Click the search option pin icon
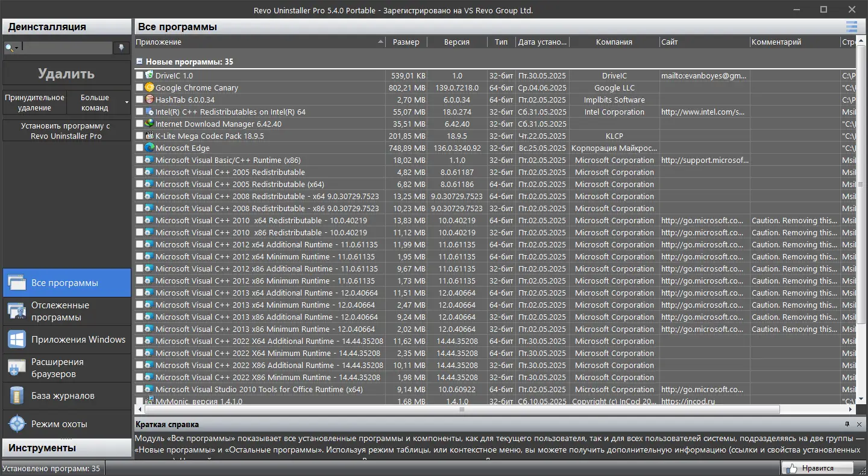The height and width of the screenshot is (476, 868). pyautogui.click(x=121, y=48)
